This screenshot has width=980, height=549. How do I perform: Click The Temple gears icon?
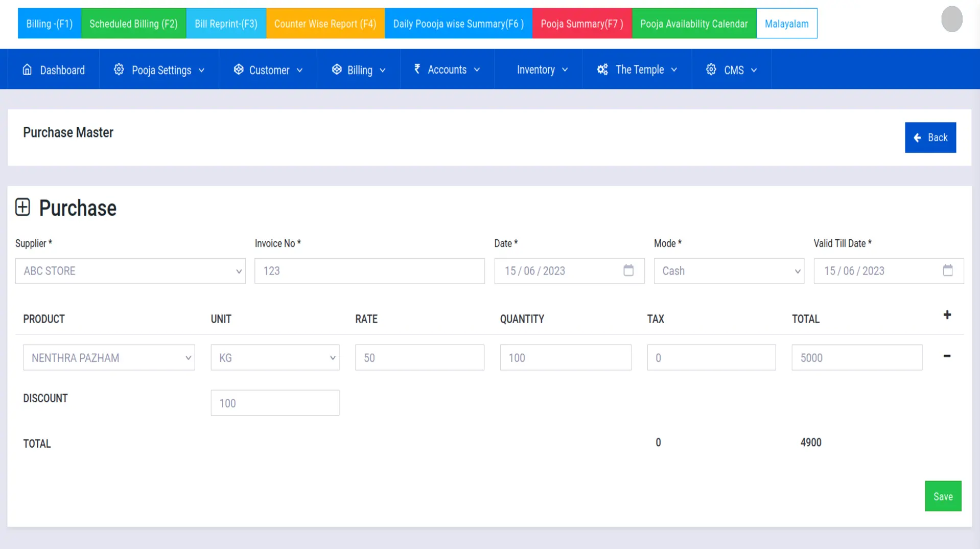602,70
